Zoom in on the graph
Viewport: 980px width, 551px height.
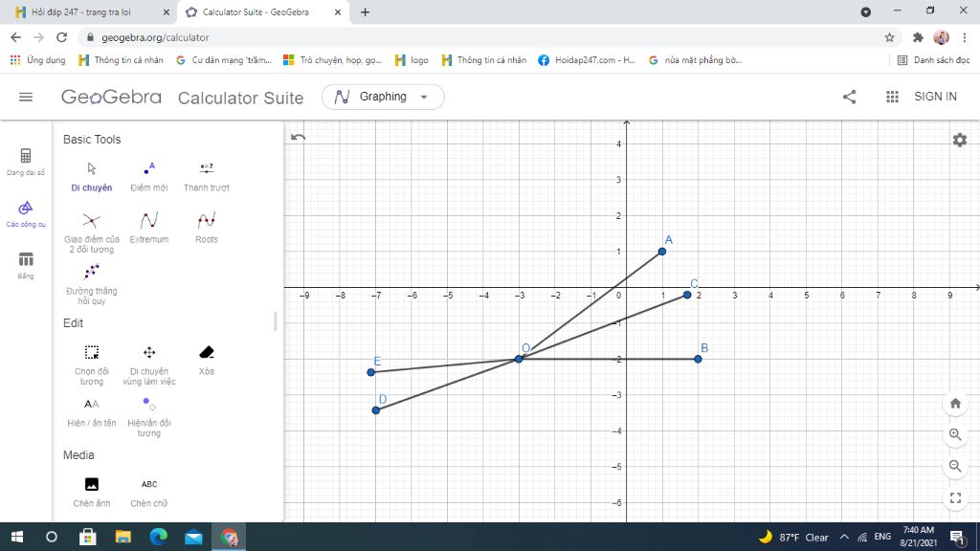click(x=955, y=435)
